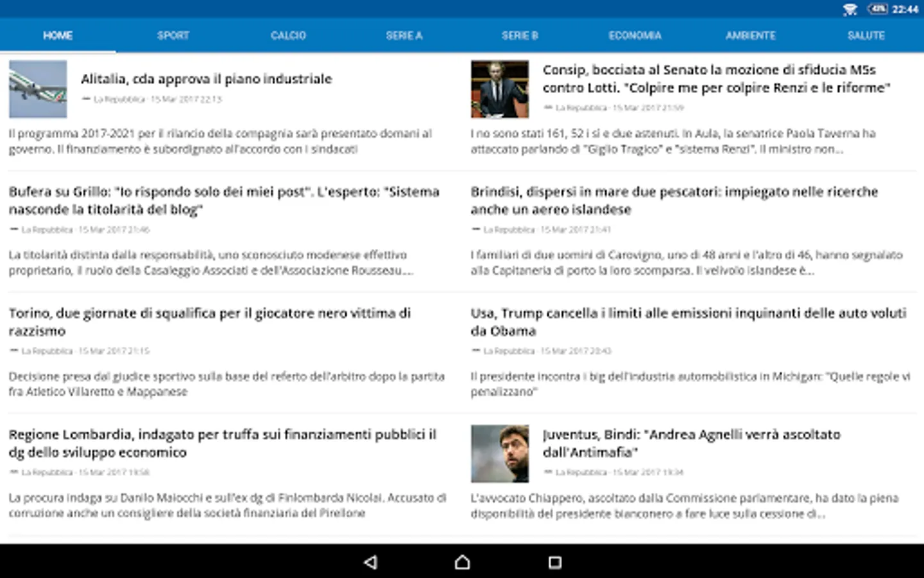Open the SERIE B tab

520,35
